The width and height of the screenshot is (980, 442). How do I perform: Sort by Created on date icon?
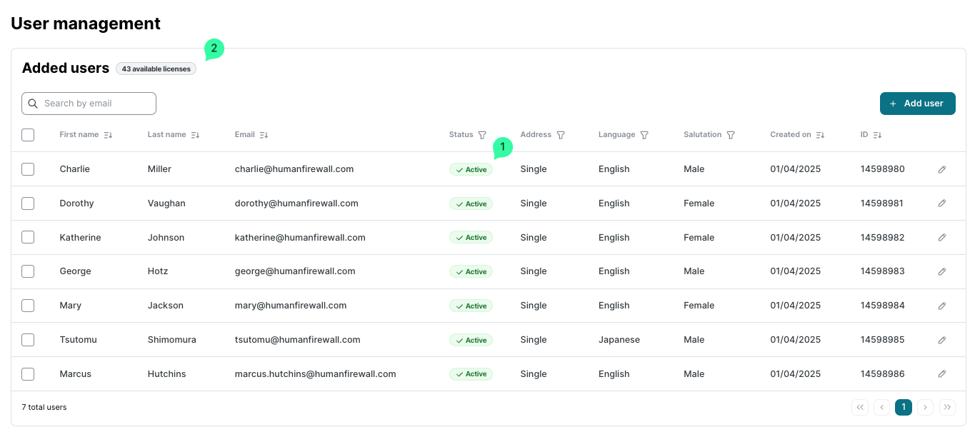coord(820,135)
